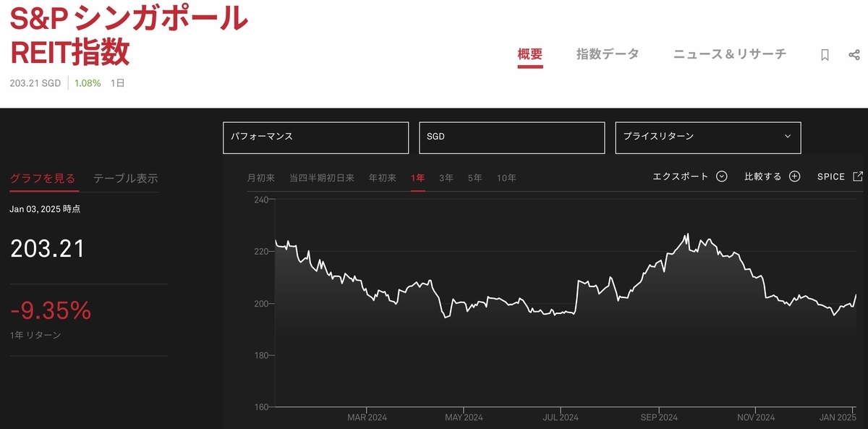Viewport: 868px width, 429px height.
Task: Click the chart line peak near SEP 2024
Action: pyautogui.click(x=687, y=234)
